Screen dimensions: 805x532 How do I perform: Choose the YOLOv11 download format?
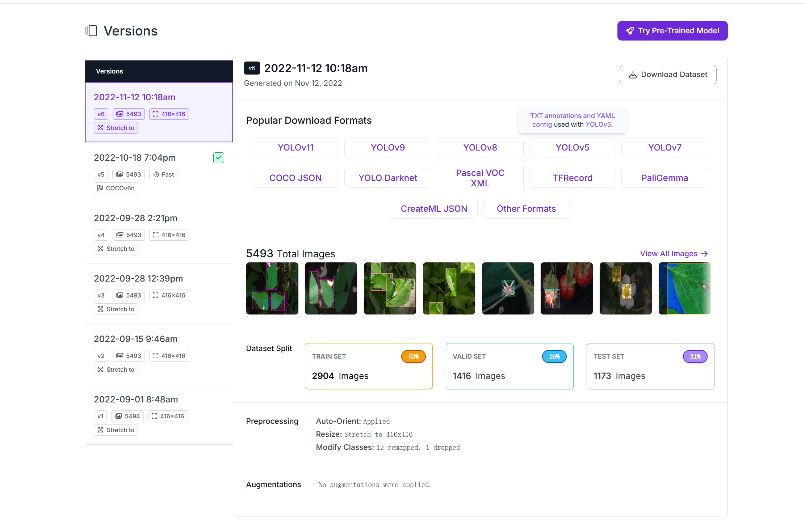295,148
